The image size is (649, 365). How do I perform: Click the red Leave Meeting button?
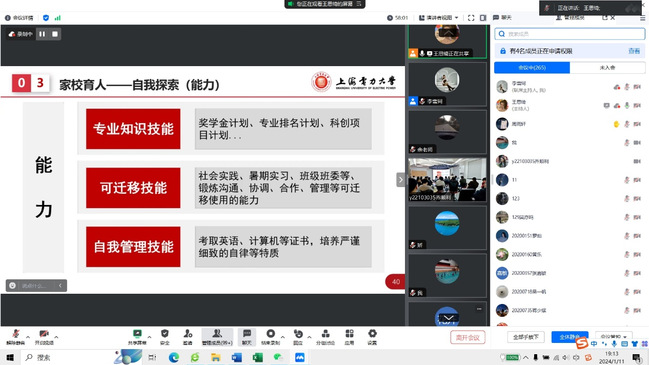click(467, 338)
